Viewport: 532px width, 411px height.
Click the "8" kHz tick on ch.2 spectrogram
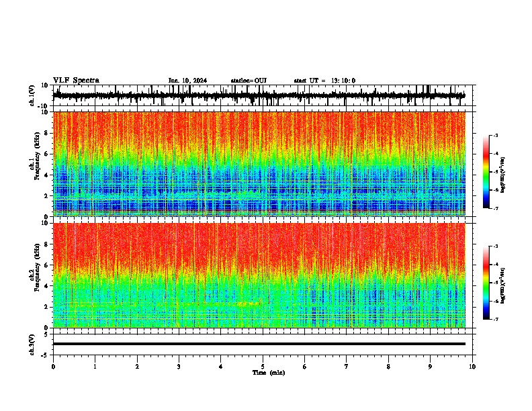(x=47, y=244)
